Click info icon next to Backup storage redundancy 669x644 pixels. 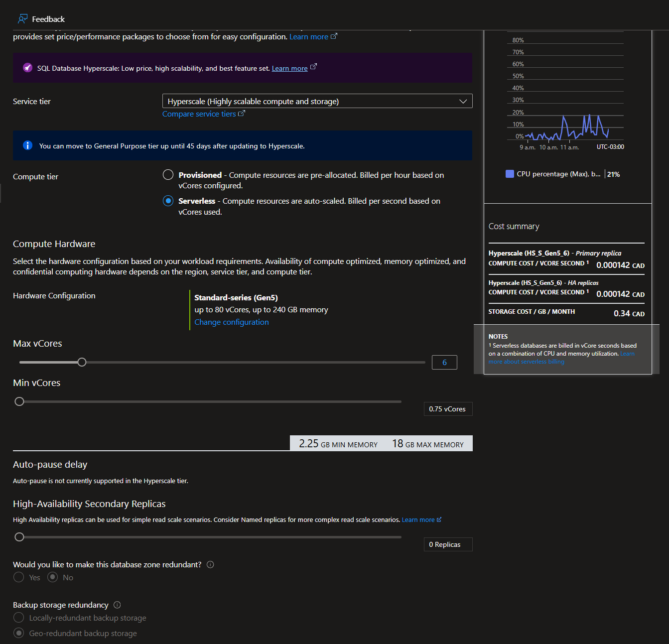click(x=117, y=605)
